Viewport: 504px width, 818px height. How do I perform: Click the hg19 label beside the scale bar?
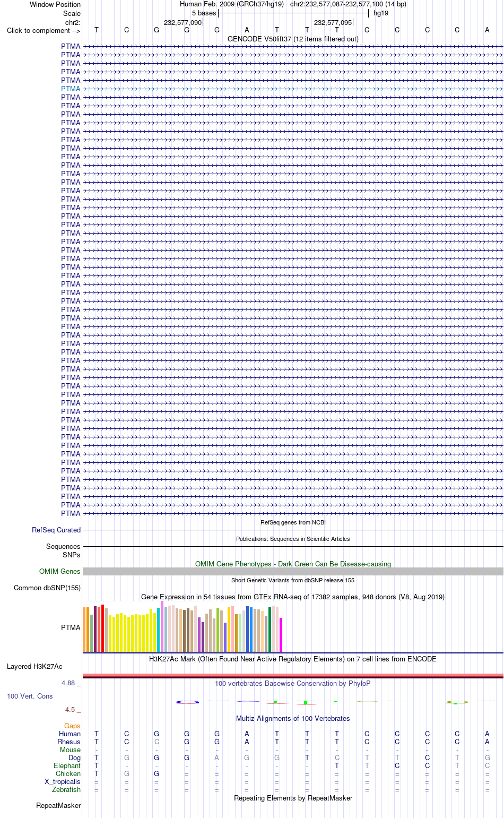381,13
